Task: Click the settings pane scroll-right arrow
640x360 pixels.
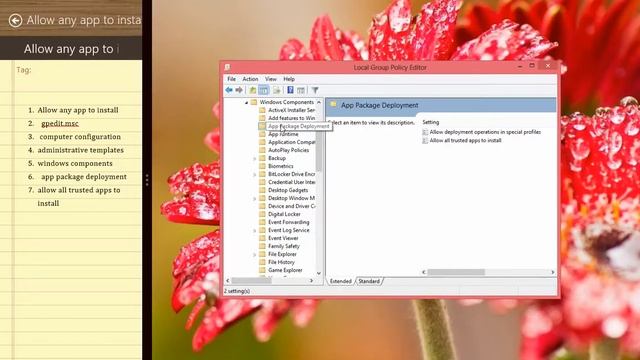Action: coord(553,272)
